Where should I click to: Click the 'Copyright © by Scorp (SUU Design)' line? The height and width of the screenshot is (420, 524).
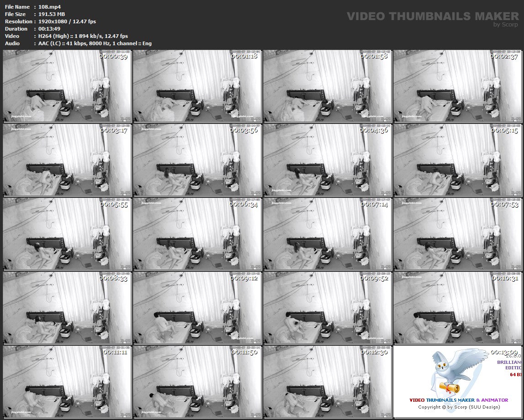[459, 407]
